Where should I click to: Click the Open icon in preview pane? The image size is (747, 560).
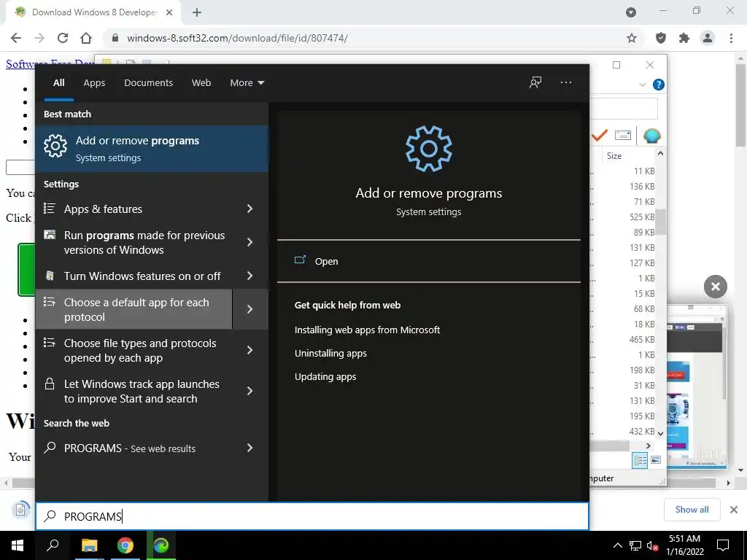(x=300, y=260)
